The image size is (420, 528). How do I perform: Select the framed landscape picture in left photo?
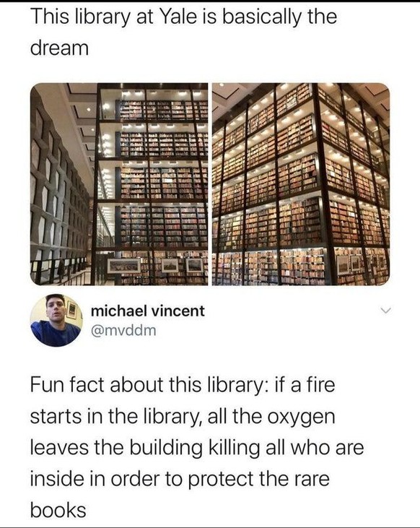pyautogui.click(x=124, y=266)
